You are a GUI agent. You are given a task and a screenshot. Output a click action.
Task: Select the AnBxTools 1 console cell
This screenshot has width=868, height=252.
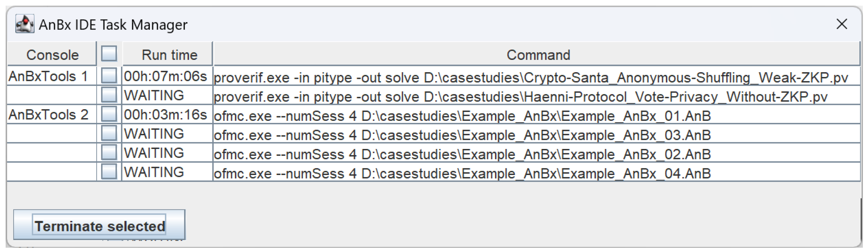tap(48, 76)
